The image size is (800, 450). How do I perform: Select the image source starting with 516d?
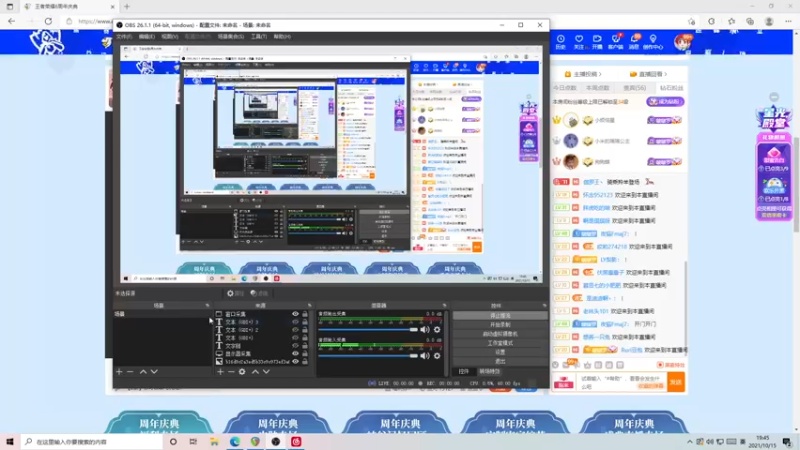261,362
